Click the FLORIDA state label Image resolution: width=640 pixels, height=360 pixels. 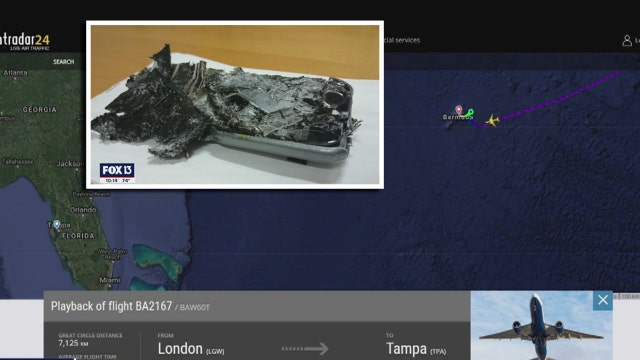[x=78, y=236]
